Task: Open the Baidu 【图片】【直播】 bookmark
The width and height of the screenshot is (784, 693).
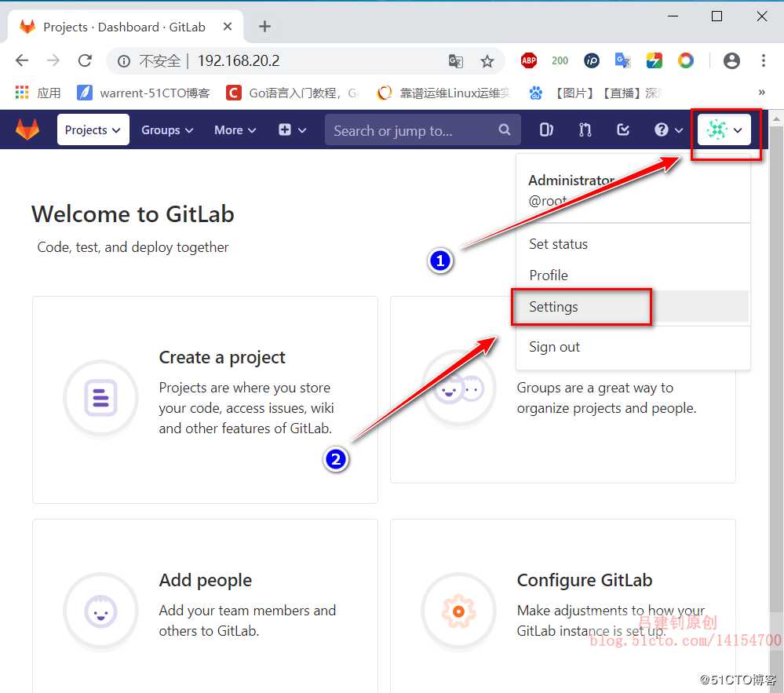Action: 596,93
